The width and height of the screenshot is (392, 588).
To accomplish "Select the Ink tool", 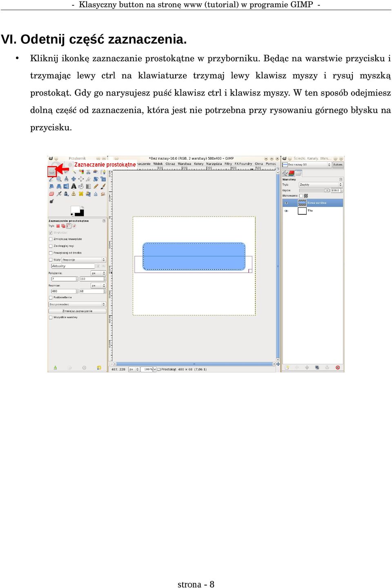I will coord(66,194).
